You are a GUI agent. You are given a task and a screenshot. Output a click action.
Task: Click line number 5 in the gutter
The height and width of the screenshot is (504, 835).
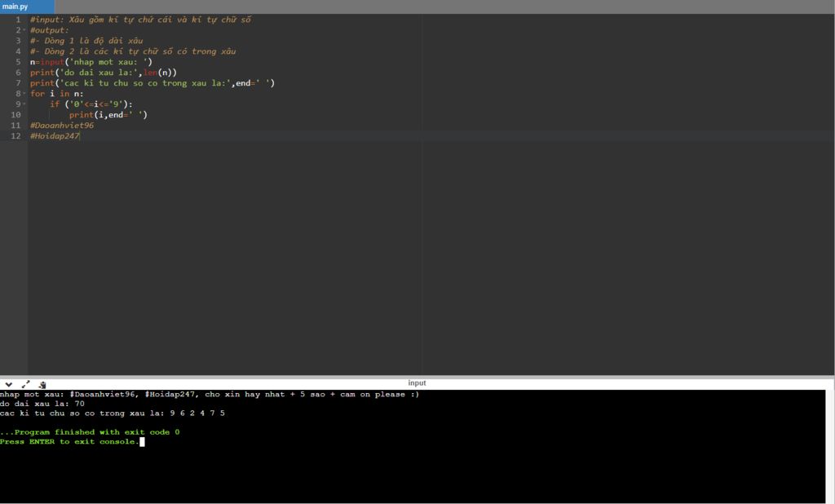[x=18, y=62]
